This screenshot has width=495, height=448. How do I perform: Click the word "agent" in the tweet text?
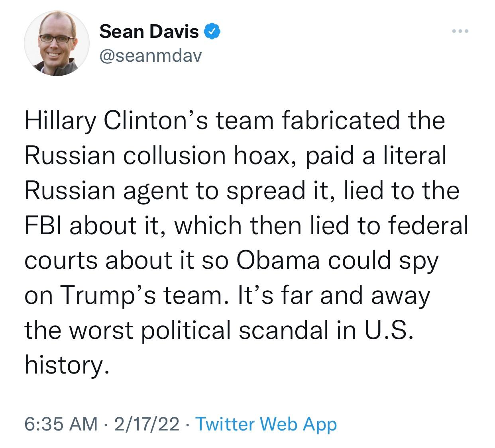coord(155,190)
